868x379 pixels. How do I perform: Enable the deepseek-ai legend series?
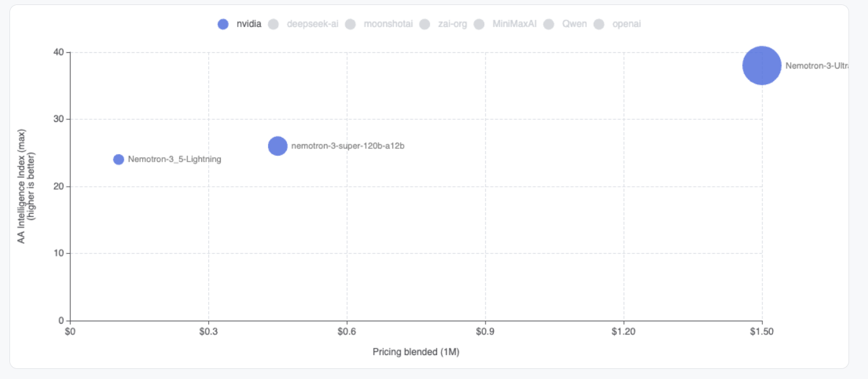(x=303, y=24)
